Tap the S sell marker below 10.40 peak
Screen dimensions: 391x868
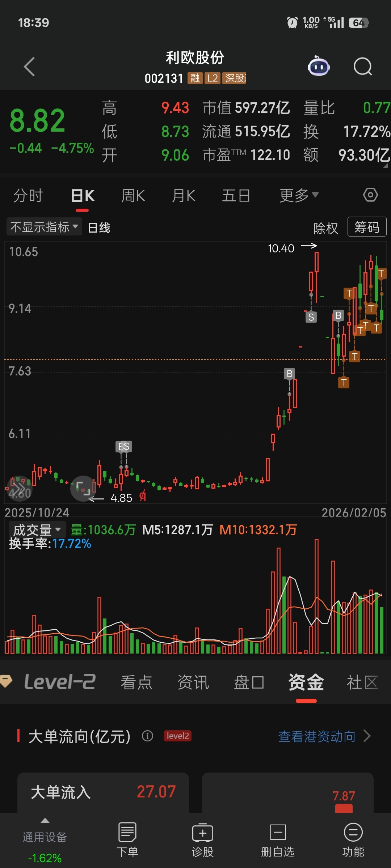311,317
